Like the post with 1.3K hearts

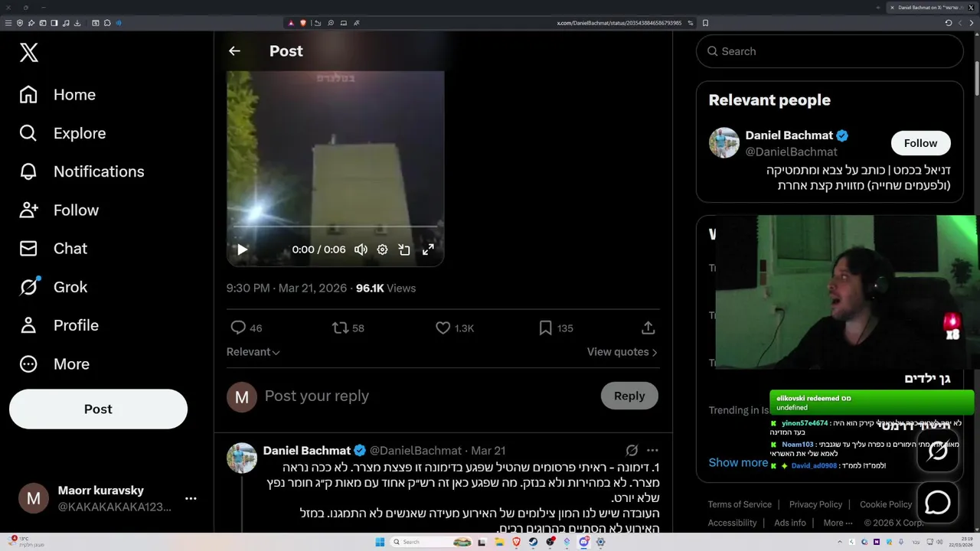(x=454, y=328)
